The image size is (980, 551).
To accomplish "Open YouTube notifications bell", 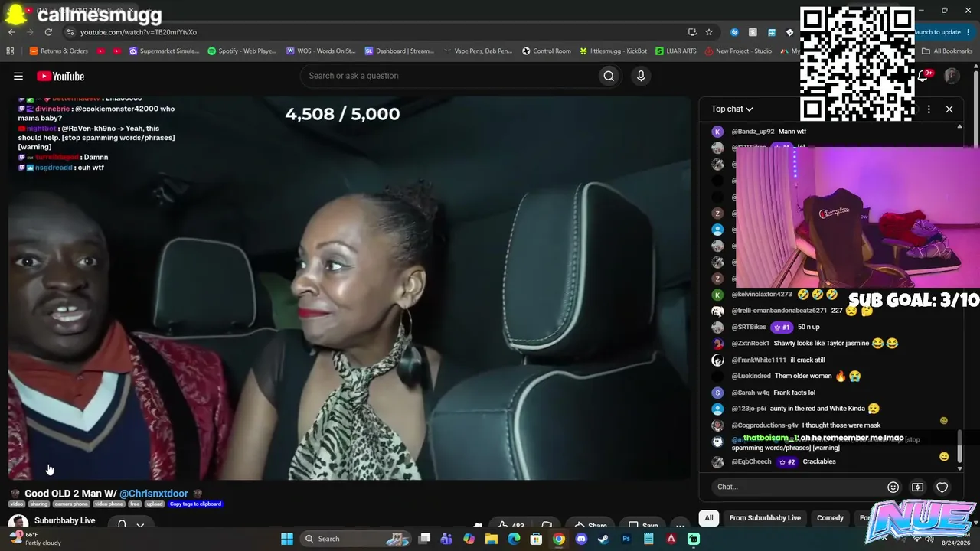I will 923,76.
